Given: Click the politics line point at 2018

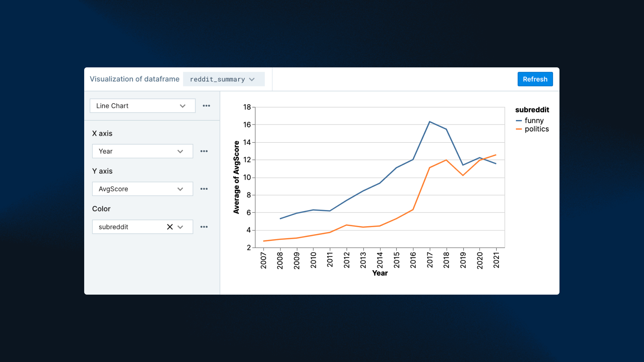Looking at the screenshot, I should click(446, 160).
